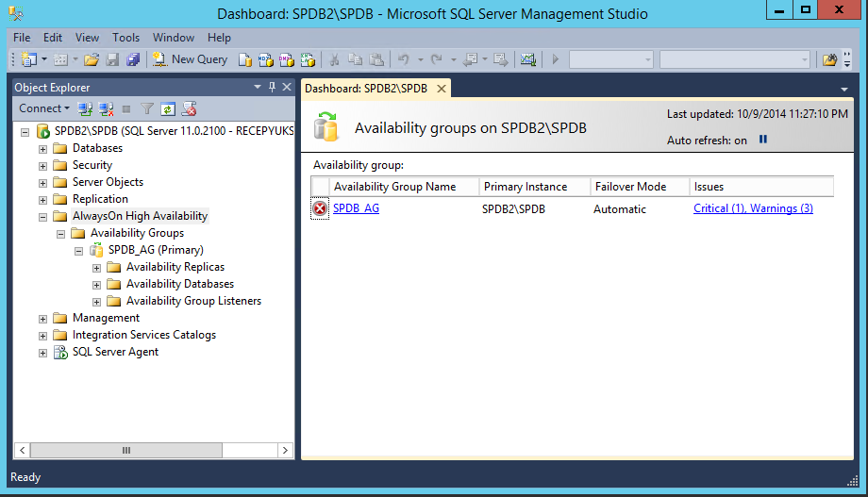This screenshot has height=497, width=868.
Task: Click the Filter funnel icon
Action: click(146, 109)
